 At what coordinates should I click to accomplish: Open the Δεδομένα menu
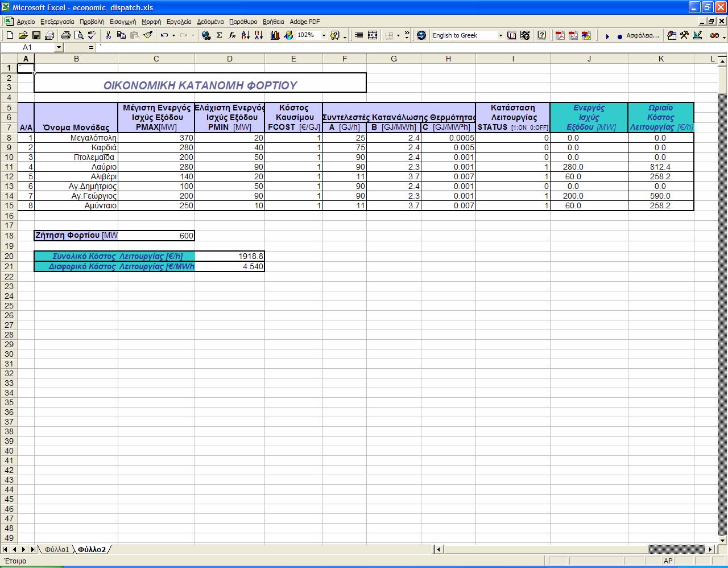pyautogui.click(x=210, y=22)
